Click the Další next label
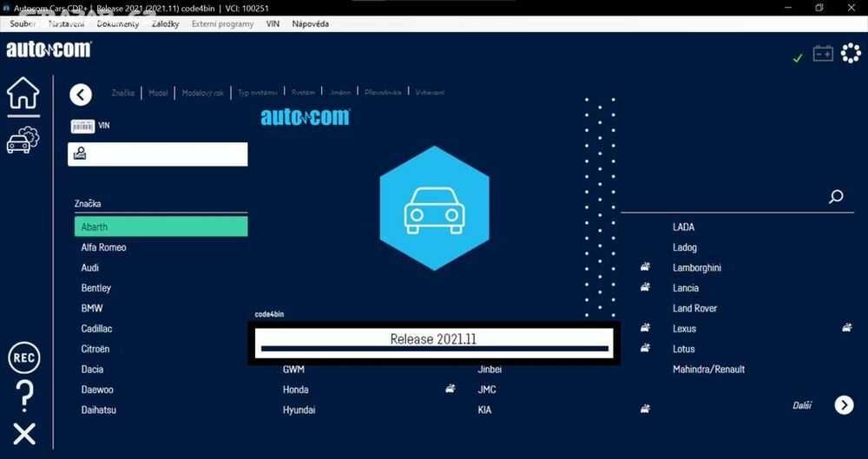 coord(801,405)
